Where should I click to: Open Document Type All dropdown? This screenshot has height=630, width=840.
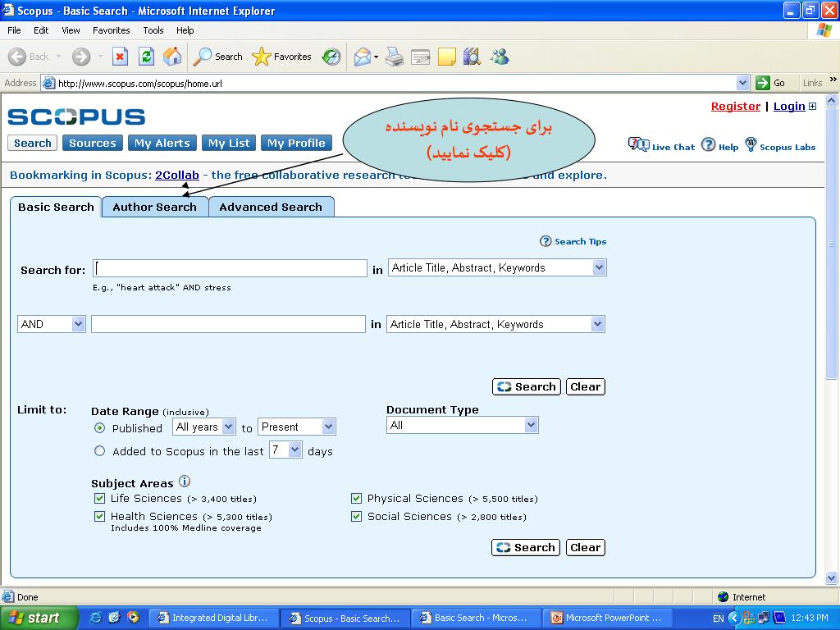click(x=463, y=426)
